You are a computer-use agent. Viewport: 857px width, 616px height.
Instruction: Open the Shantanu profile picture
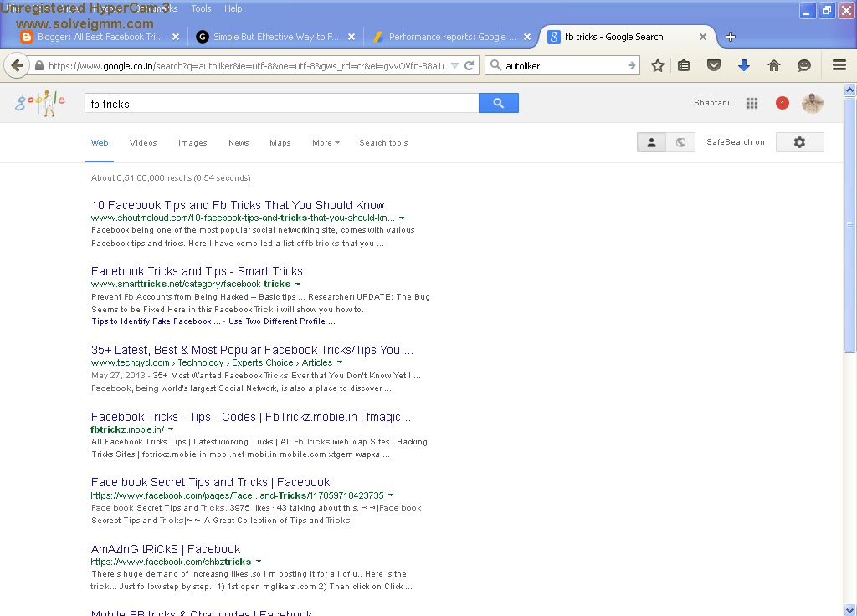click(812, 103)
